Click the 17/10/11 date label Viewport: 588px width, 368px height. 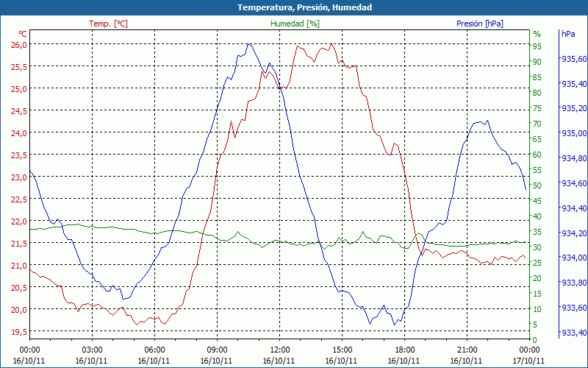point(528,361)
